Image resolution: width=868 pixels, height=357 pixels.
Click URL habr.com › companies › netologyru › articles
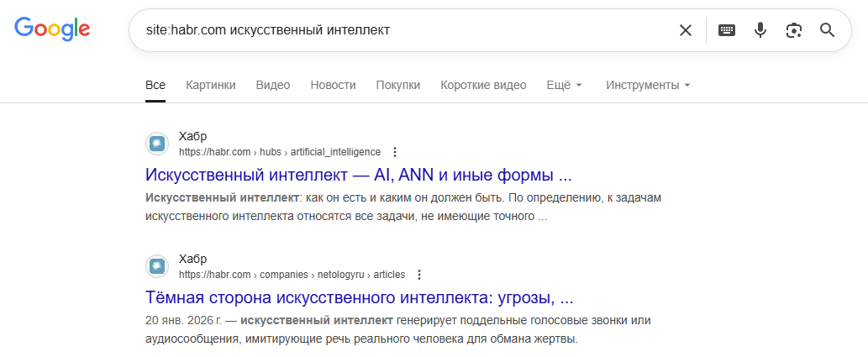[x=292, y=275]
